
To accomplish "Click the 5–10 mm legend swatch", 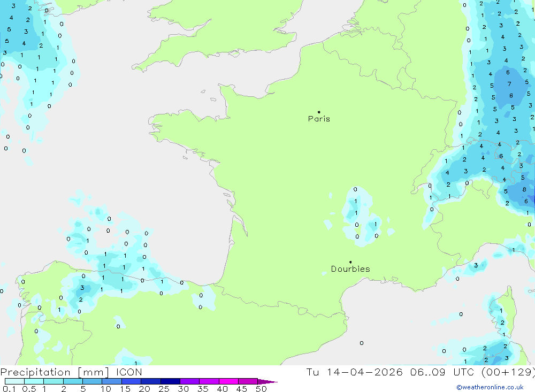I will pyautogui.click(x=92, y=381).
